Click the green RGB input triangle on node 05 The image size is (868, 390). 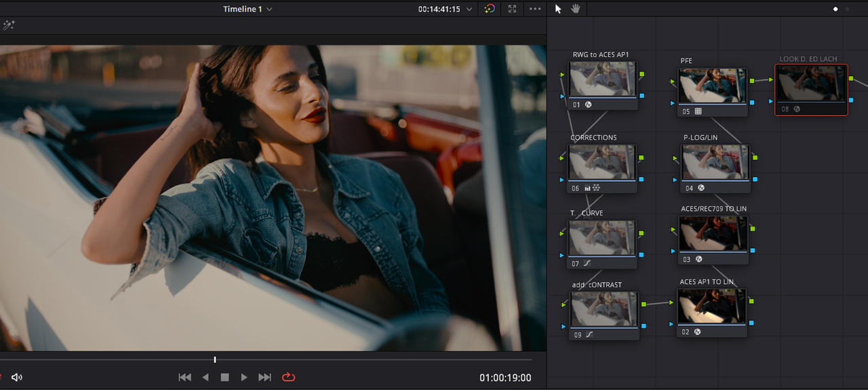673,81
